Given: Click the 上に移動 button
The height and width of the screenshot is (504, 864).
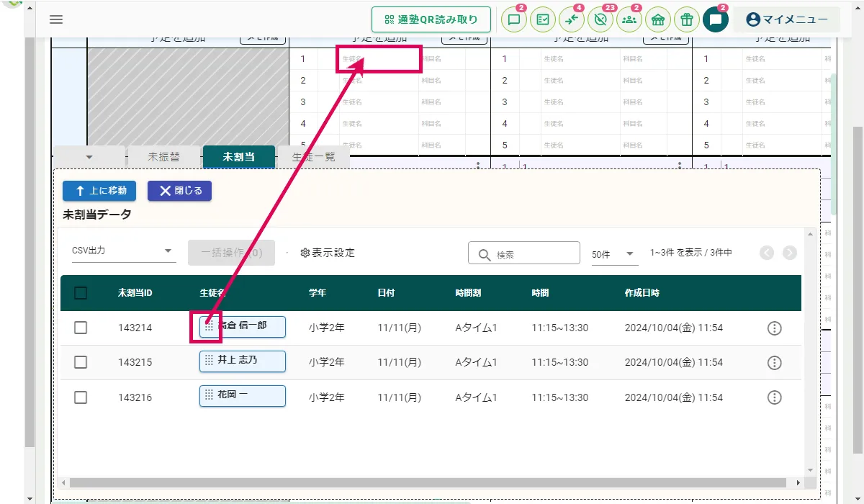Looking at the screenshot, I should [101, 191].
